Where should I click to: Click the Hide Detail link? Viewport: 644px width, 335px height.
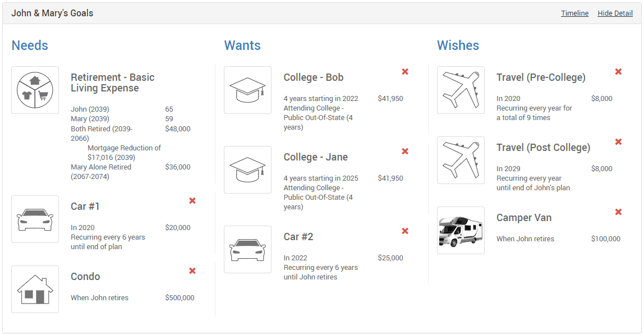click(x=615, y=13)
